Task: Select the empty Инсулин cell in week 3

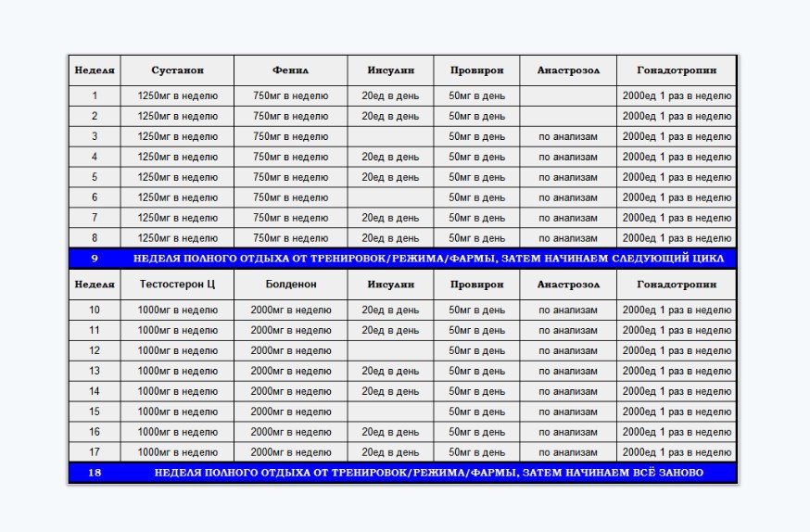Action: 390,136
